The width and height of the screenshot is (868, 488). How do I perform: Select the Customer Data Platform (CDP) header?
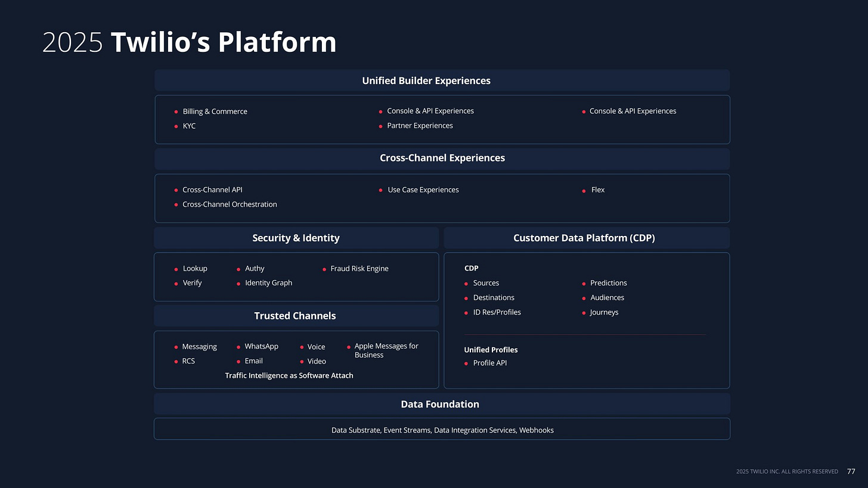[587, 238]
